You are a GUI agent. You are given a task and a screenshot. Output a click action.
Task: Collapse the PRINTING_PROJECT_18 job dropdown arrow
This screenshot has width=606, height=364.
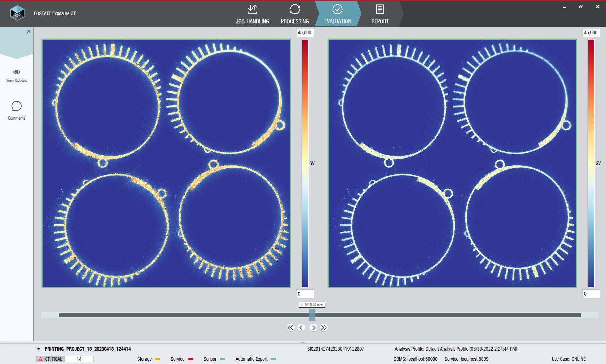tap(39, 349)
